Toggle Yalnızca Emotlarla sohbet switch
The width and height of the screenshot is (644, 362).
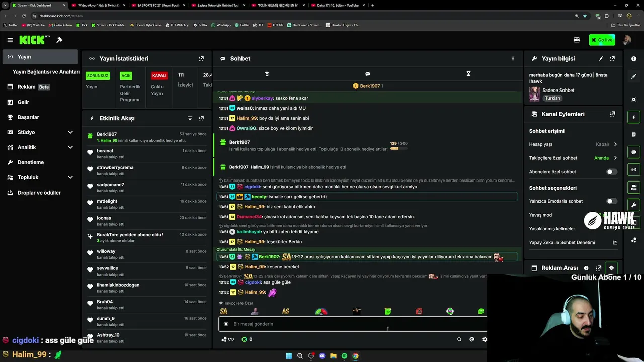coord(611,201)
